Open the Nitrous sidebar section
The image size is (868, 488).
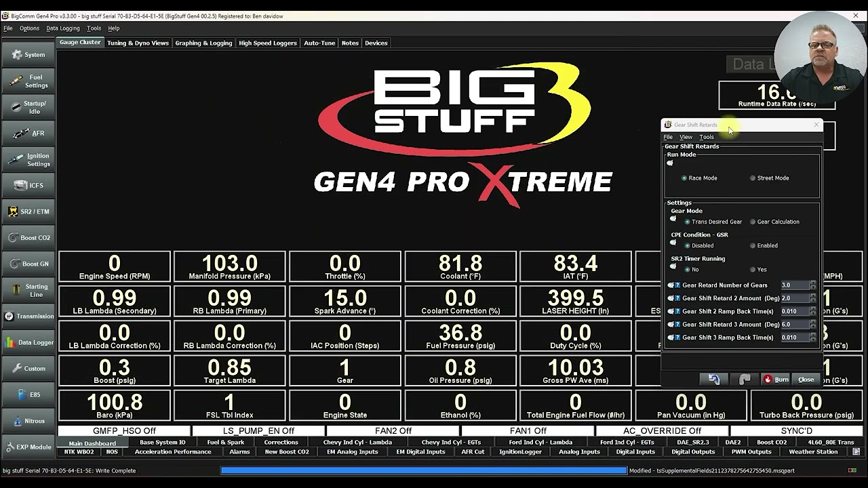(x=28, y=421)
